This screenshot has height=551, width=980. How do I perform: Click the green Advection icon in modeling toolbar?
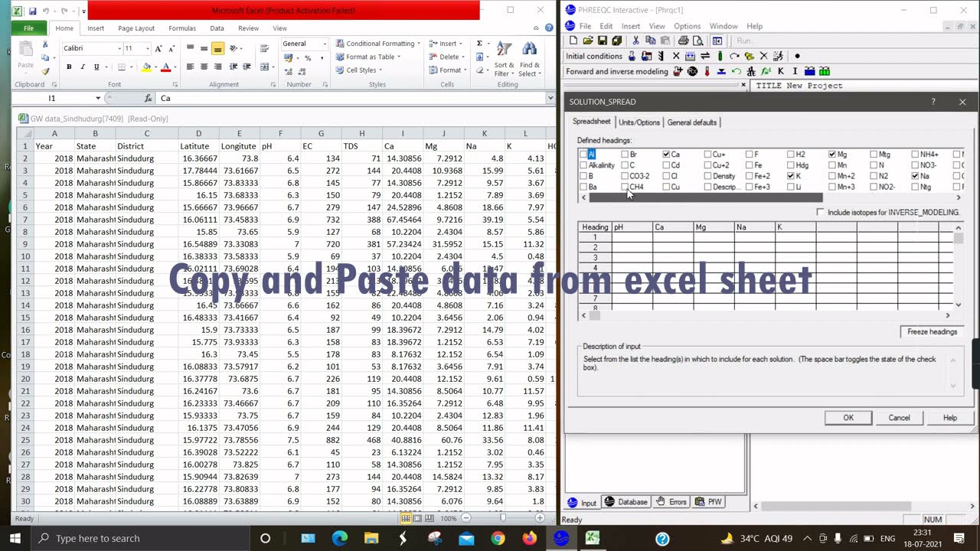[x=825, y=71]
